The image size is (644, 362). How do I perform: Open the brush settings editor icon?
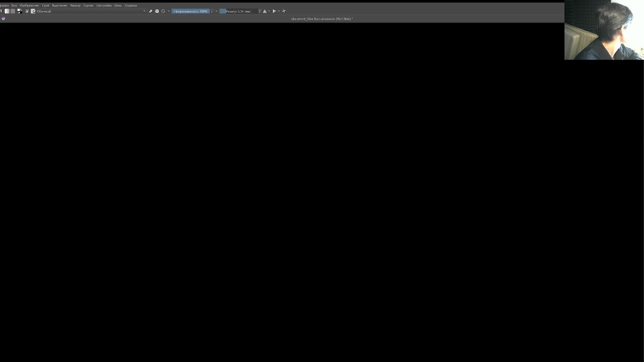tap(27, 11)
